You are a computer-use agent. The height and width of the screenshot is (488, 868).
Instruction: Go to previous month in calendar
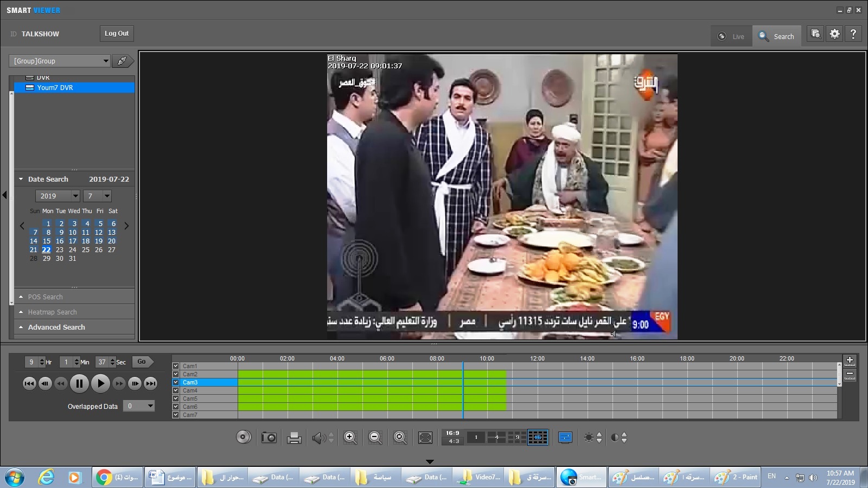tap(22, 226)
